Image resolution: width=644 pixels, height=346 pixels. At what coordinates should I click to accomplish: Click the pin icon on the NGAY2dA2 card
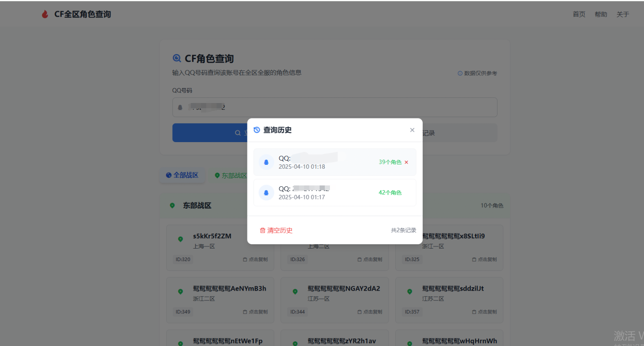(x=295, y=291)
